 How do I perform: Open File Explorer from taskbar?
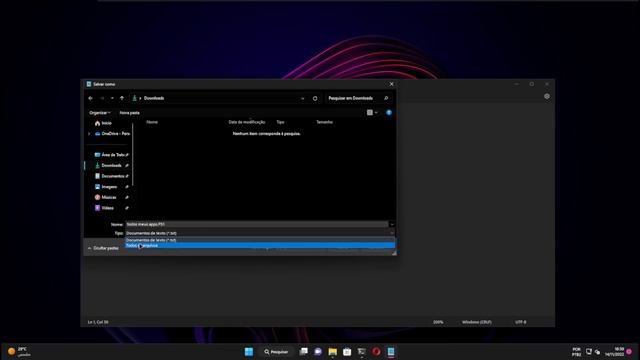click(x=333, y=352)
